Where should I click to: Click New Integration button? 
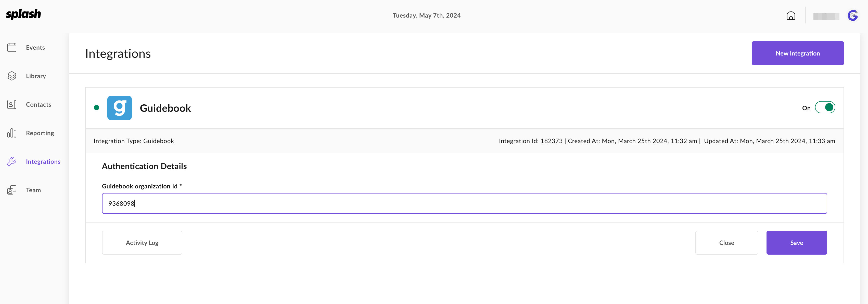tap(798, 53)
